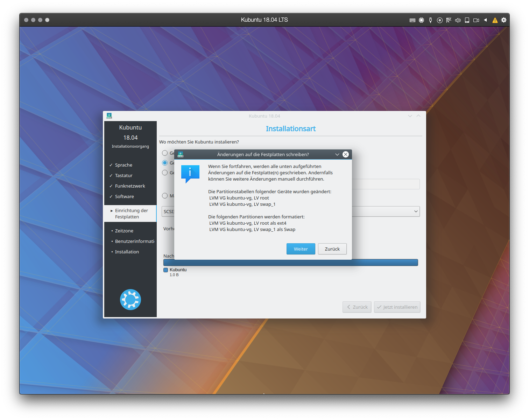Select Funknetzwerk step in sidebar
Viewport: 529px width, 420px height.
130,186
